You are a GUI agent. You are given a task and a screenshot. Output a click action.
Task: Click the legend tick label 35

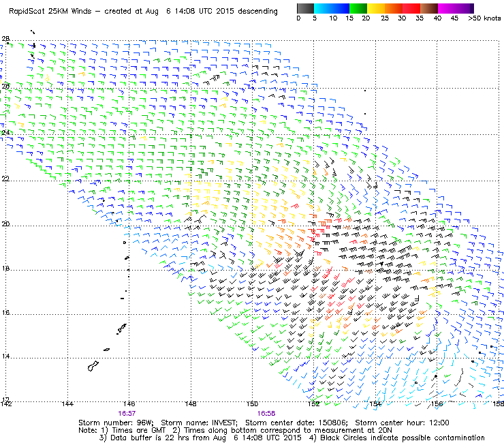coord(420,18)
